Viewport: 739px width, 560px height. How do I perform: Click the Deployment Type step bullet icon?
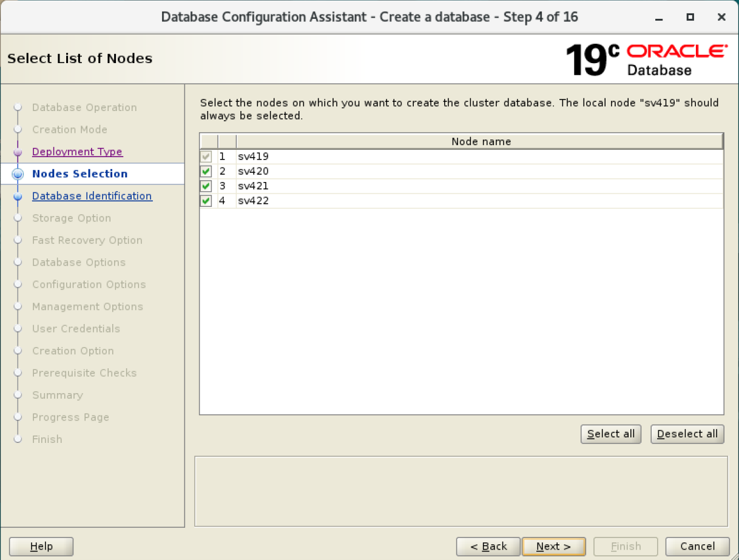coord(18,152)
